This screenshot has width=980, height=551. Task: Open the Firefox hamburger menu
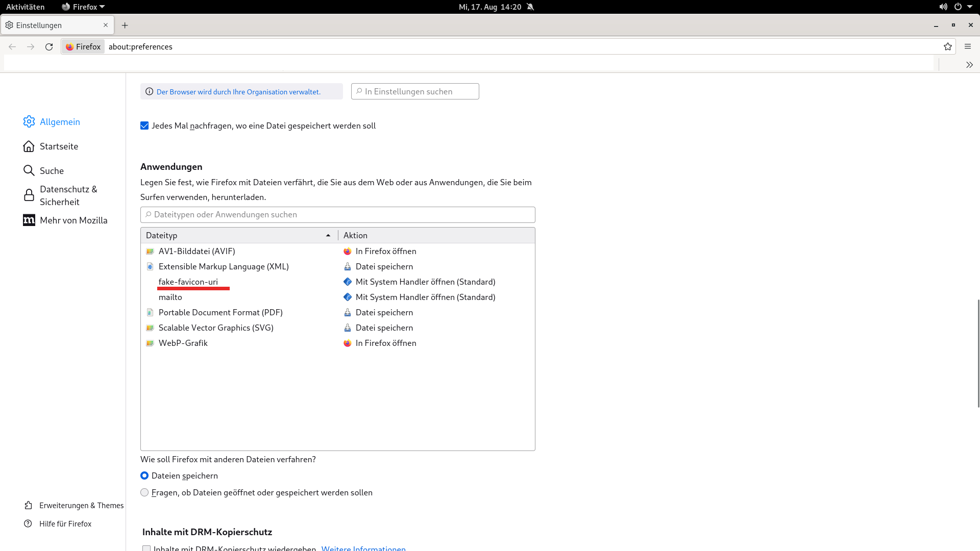(968, 47)
